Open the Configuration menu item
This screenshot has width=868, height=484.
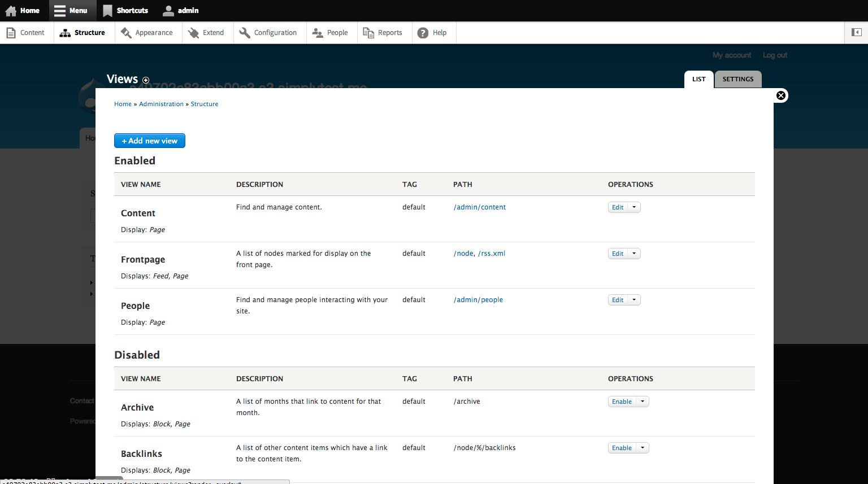pos(270,33)
